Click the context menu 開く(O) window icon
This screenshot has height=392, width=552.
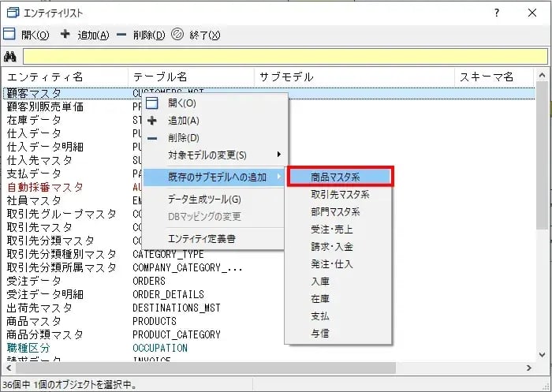pyautogui.click(x=152, y=103)
